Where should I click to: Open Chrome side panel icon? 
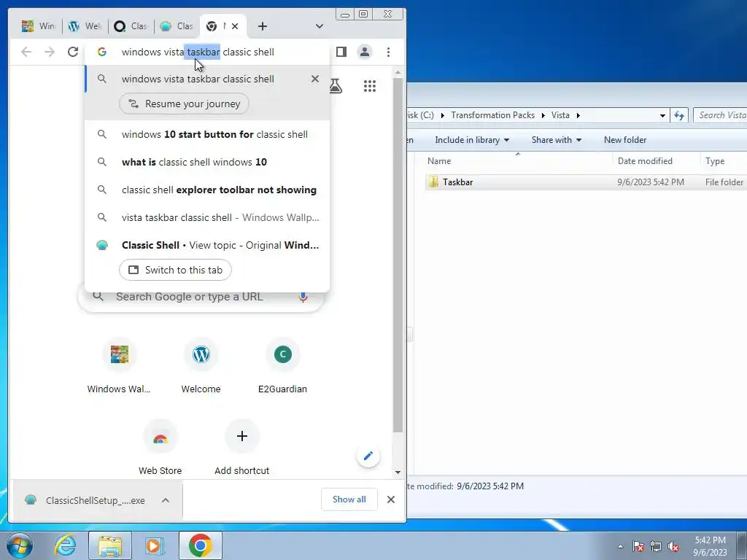[341, 52]
